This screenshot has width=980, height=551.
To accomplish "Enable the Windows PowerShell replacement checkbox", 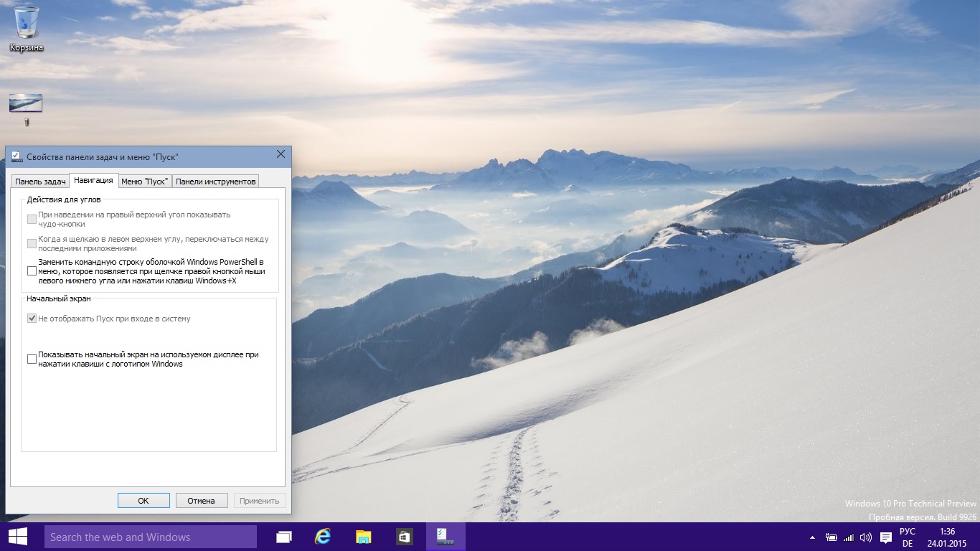I will click(x=32, y=271).
